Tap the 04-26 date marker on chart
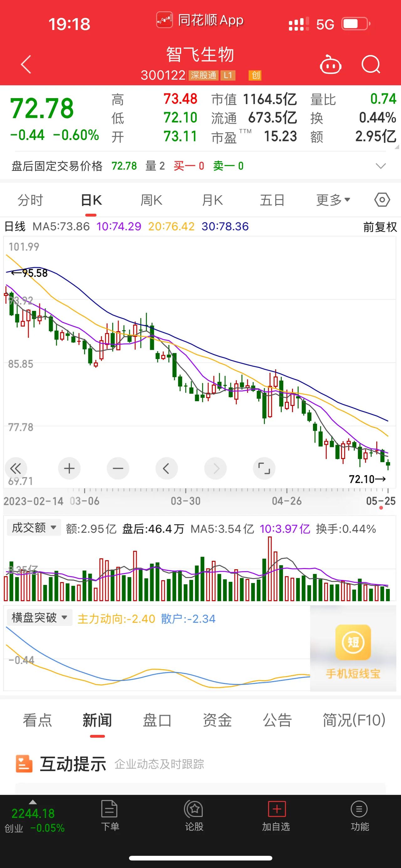 [287, 501]
